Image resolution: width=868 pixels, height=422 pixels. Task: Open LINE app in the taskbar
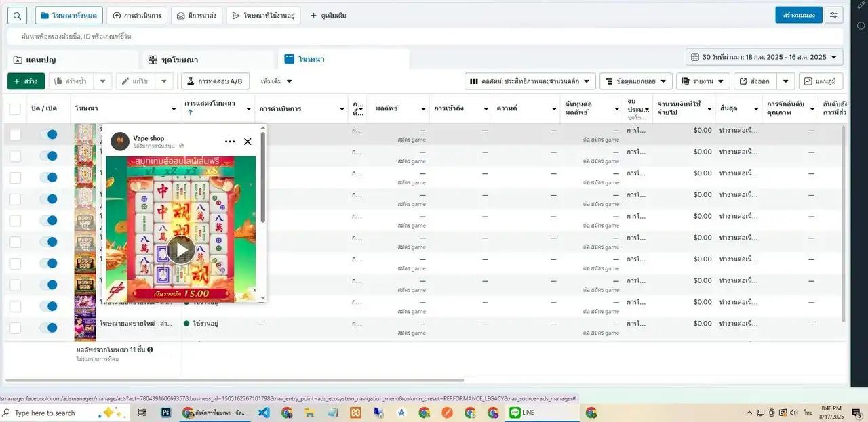pyautogui.click(x=521, y=413)
